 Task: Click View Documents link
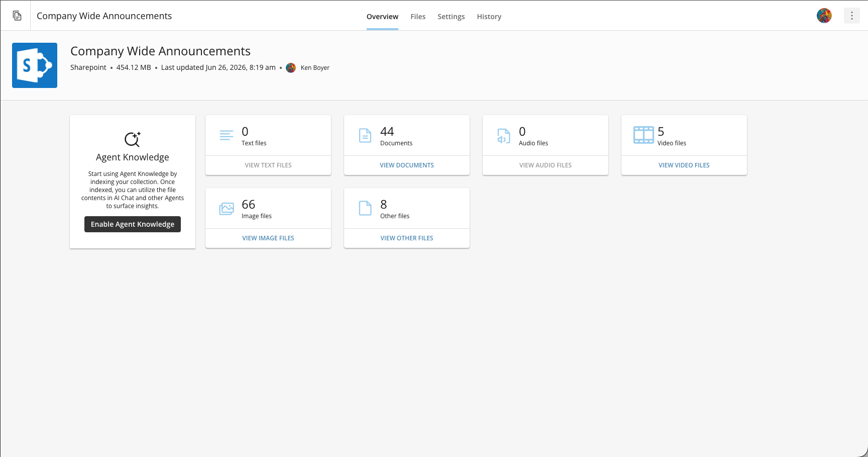(x=407, y=165)
